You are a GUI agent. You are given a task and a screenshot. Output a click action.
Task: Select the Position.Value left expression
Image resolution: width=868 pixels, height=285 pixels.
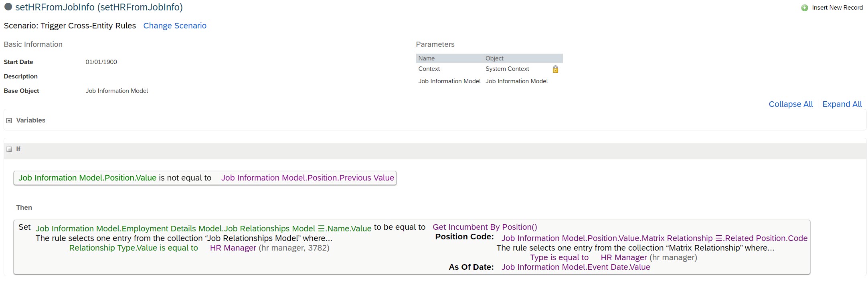(x=87, y=178)
